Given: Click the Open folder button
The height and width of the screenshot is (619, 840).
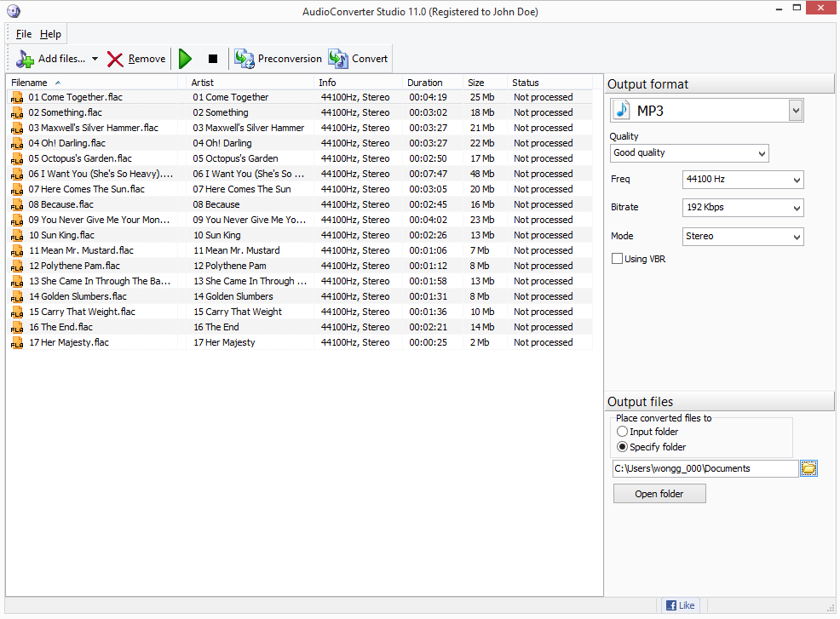Looking at the screenshot, I should [659, 493].
